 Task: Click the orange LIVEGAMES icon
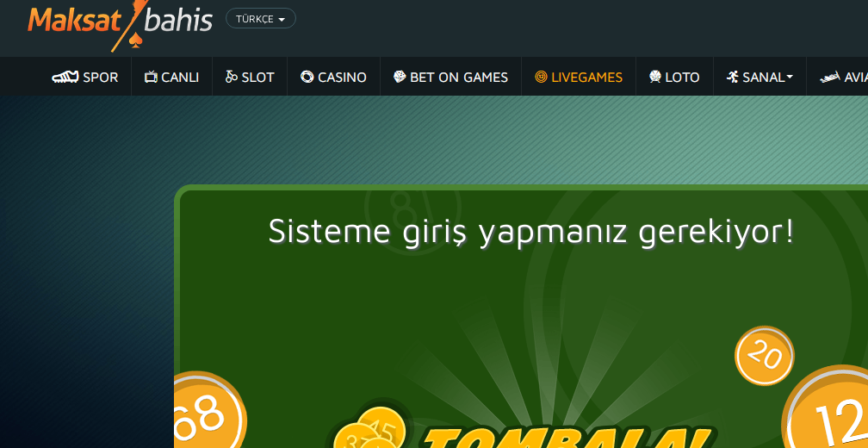click(541, 77)
